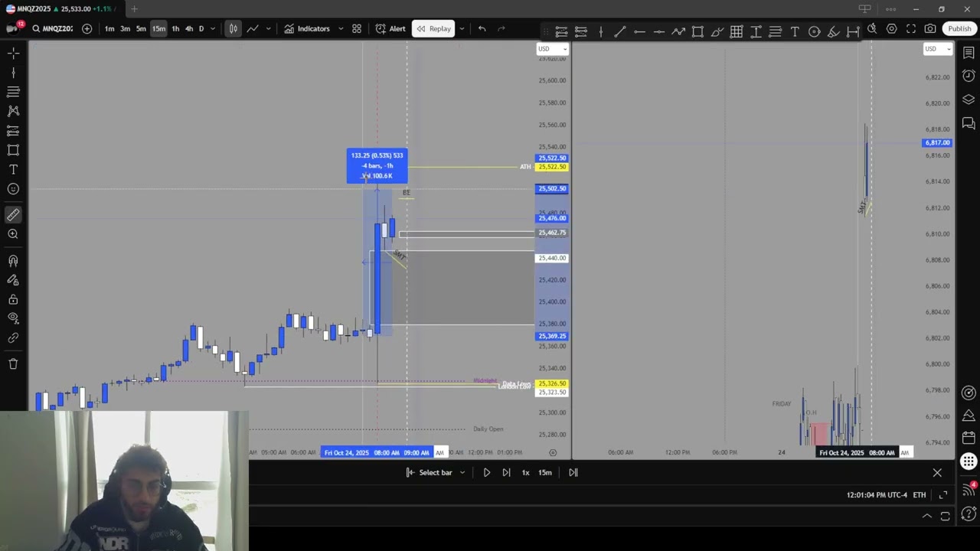Select the path polyline tool in favorites bar
The image size is (980, 551).
678,31
